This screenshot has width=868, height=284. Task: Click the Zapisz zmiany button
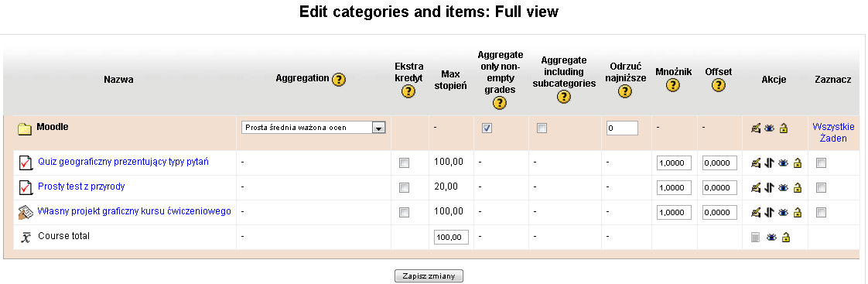click(x=429, y=275)
